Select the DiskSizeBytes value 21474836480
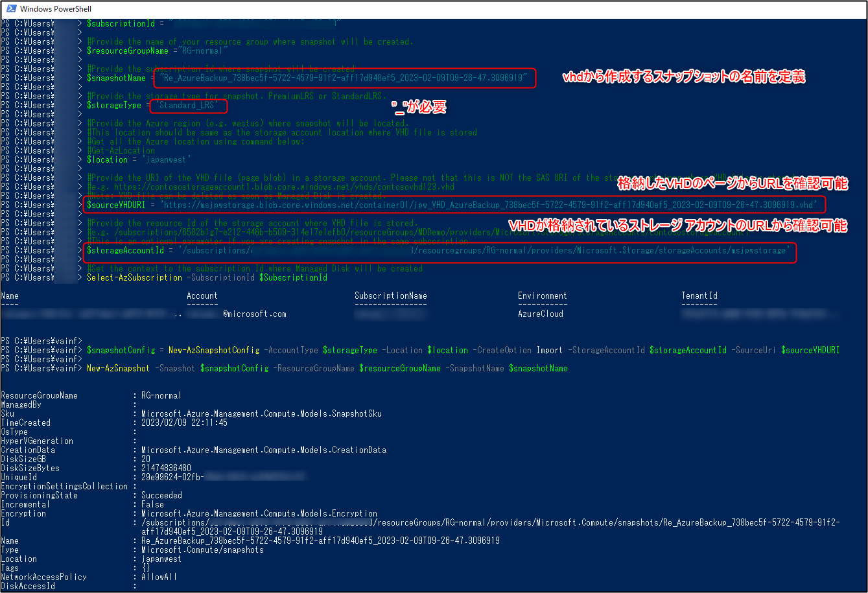 [166, 468]
